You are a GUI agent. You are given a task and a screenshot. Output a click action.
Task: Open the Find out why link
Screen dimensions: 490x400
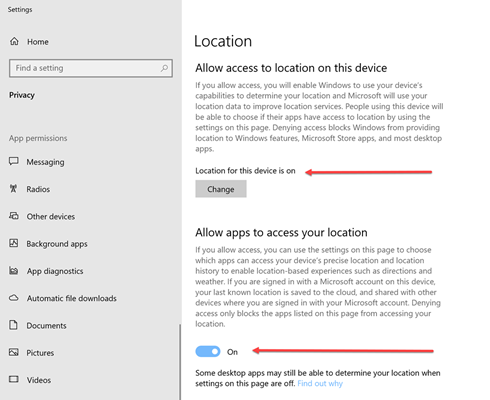click(x=320, y=383)
